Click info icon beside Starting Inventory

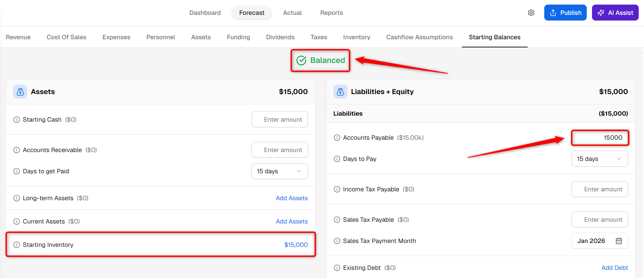tap(17, 245)
